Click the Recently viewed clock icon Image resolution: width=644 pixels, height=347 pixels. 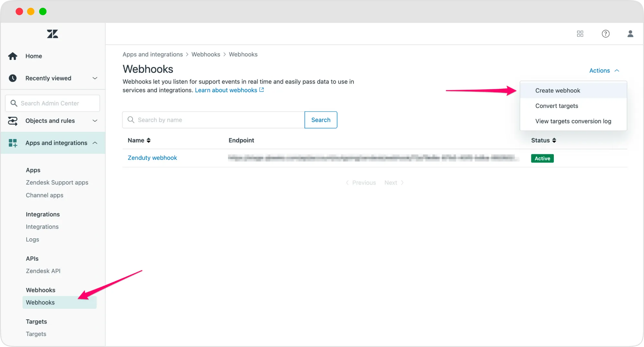[13, 78]
